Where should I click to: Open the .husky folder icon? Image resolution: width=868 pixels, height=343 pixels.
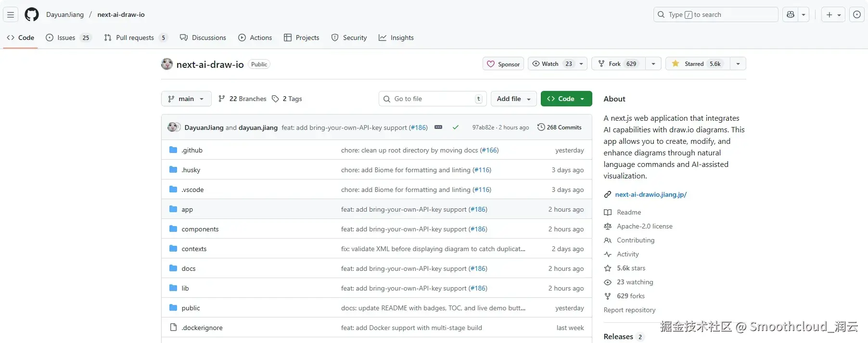(x=173, y=170)
